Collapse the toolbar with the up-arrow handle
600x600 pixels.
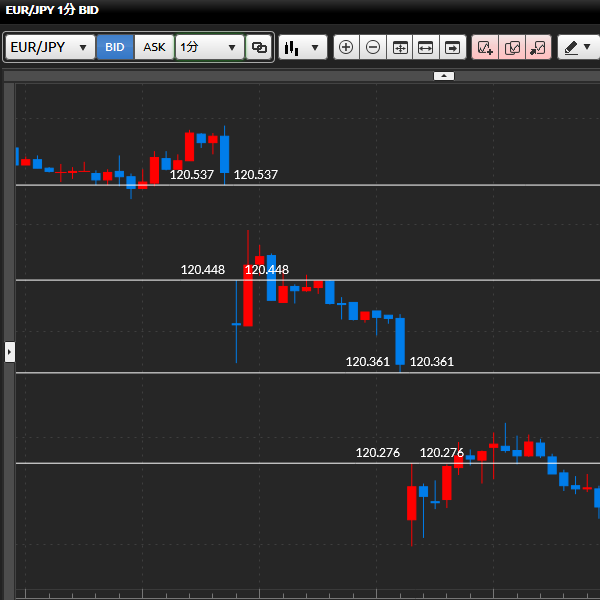point(444,76)
